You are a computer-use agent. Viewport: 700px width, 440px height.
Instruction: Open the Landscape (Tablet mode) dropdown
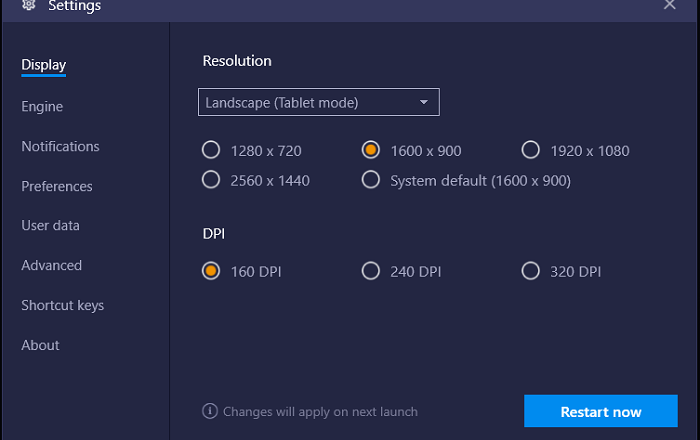318,102
